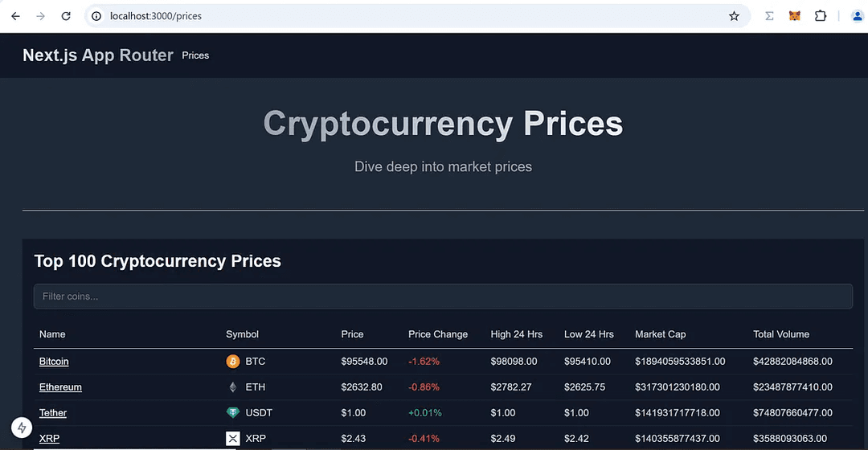Open the Tether details link
Image resolution: width=868 pixels, height=450 pixels.
53,413
